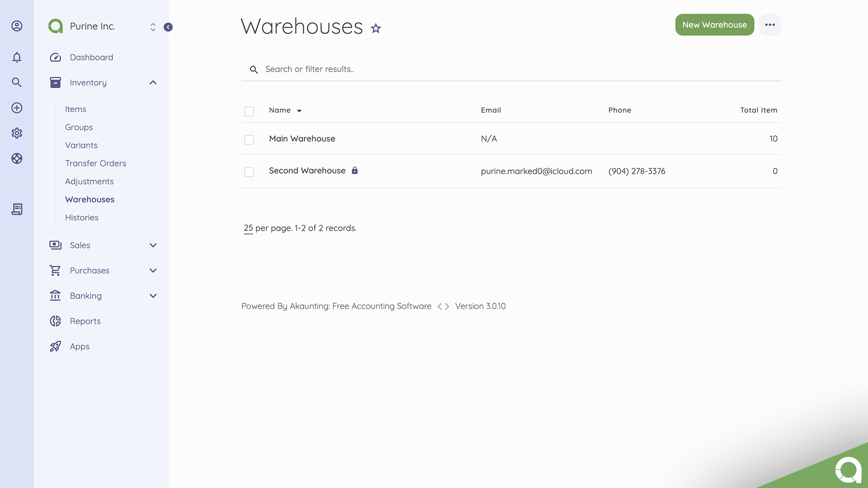Click the New Warehouse button
This screenshot has width=868, height=488.
(714, 25)
